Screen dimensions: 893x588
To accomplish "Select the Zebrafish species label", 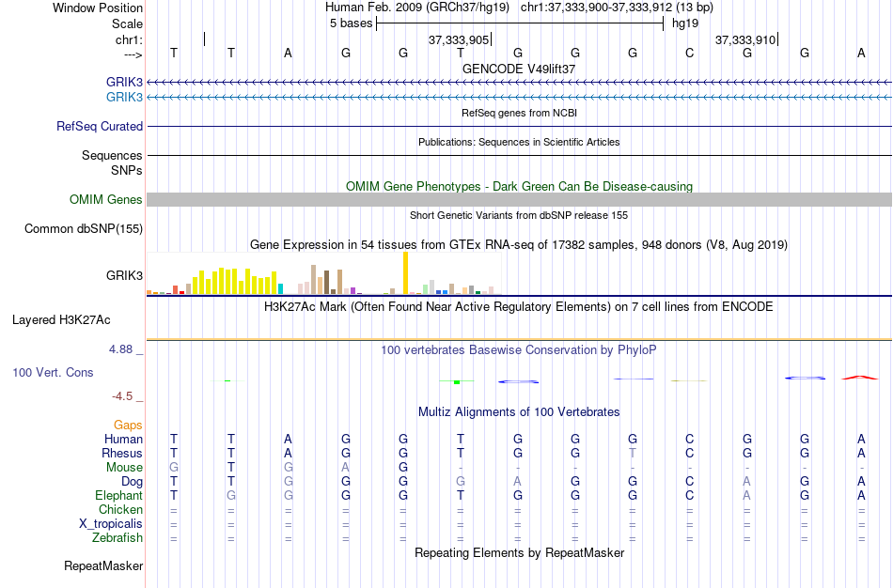I will tap(117, 537).
